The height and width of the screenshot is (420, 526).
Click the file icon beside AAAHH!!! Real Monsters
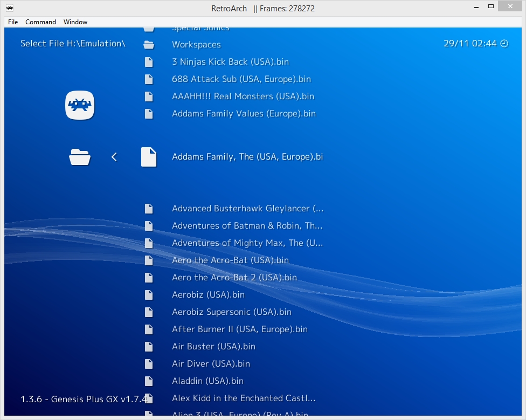coord(149,97)
